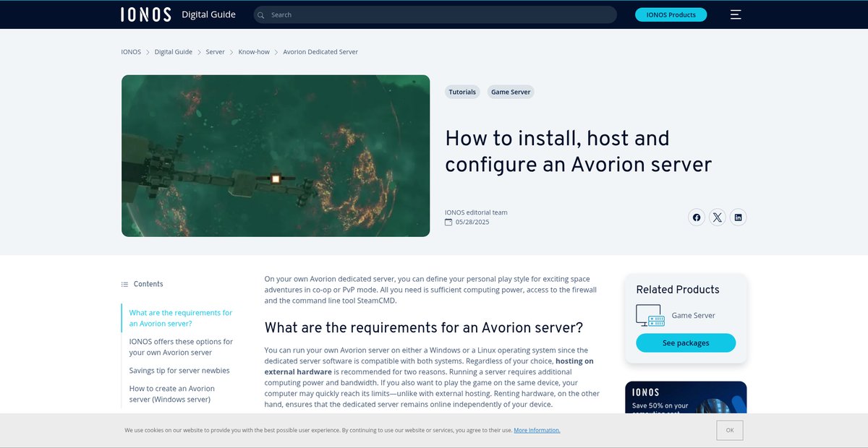
Task: Open the 'Save 50%' IONOS ad banner
Action: click(686, 397)
